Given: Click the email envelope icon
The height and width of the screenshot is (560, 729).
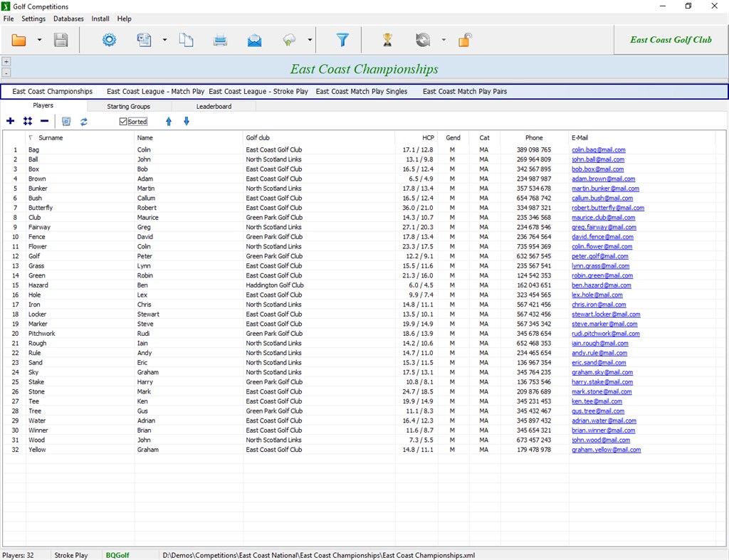Looking at the screenshot, I should pos(254,40).
